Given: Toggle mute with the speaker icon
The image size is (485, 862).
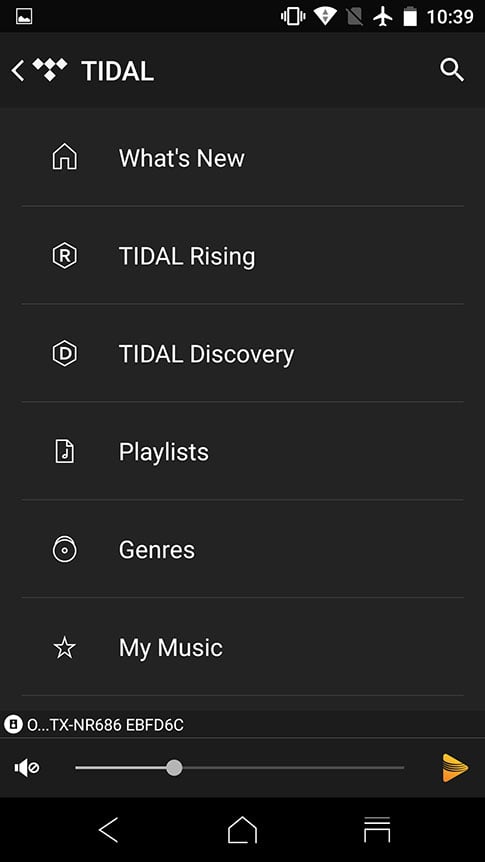Looking at the screenshot, I should [x=27, y=767].
